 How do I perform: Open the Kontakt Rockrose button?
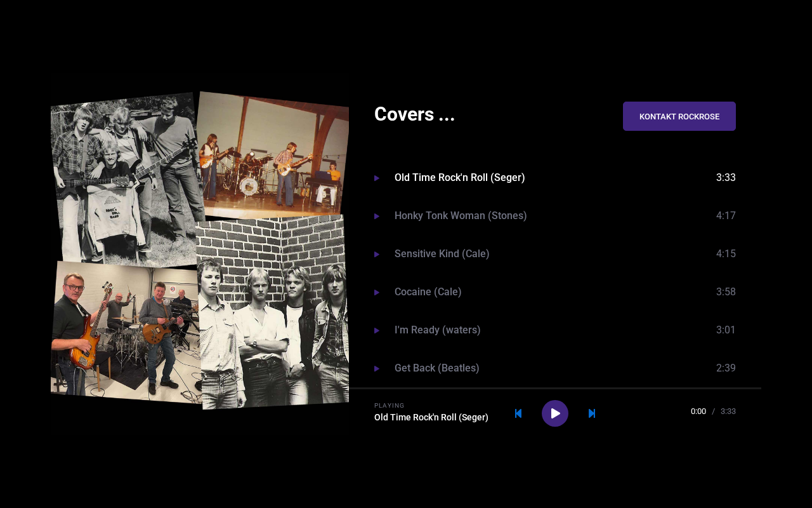[679, 116]
